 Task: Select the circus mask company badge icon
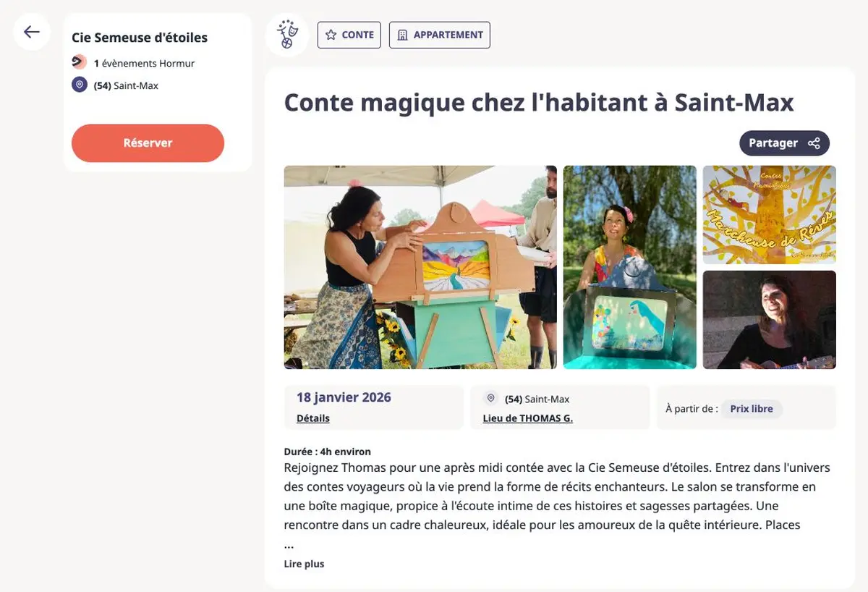click(x=286, y=34)
